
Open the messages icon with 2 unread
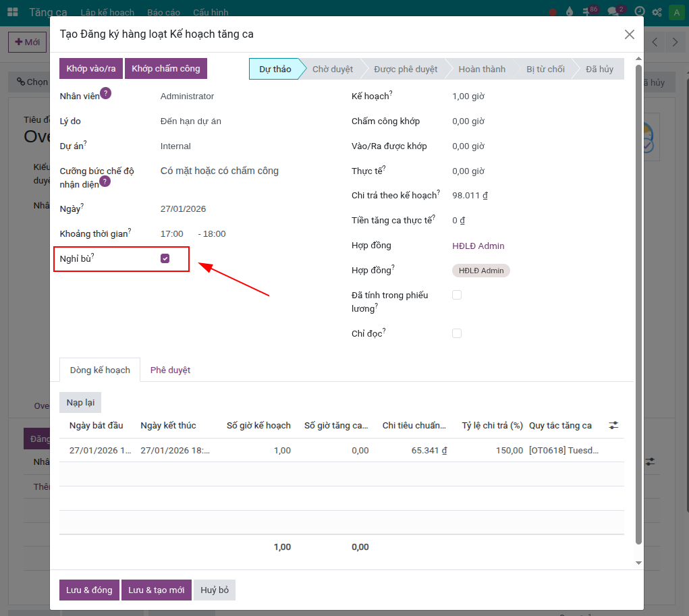click(613, 11)
